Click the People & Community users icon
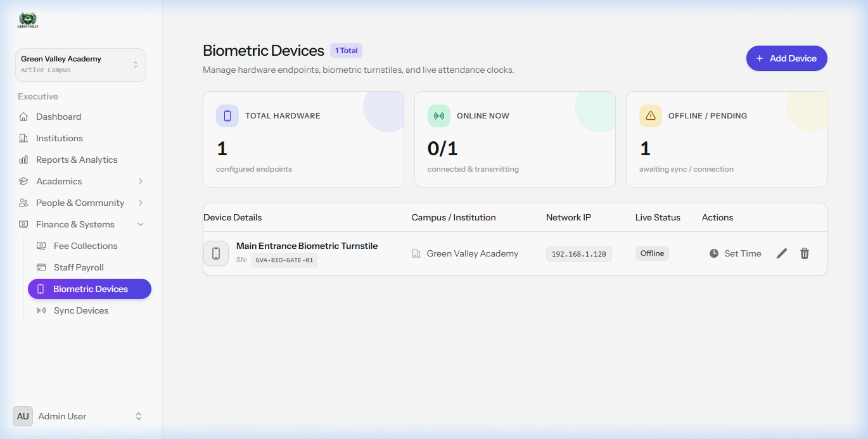Viewport: 868px width, 439px height. click(23, 203)
